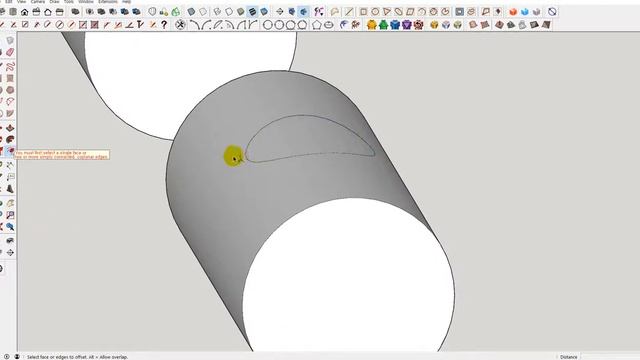Click the pentagon shape icon
This screenshot has height=360, width=640.
coord(317,25)
